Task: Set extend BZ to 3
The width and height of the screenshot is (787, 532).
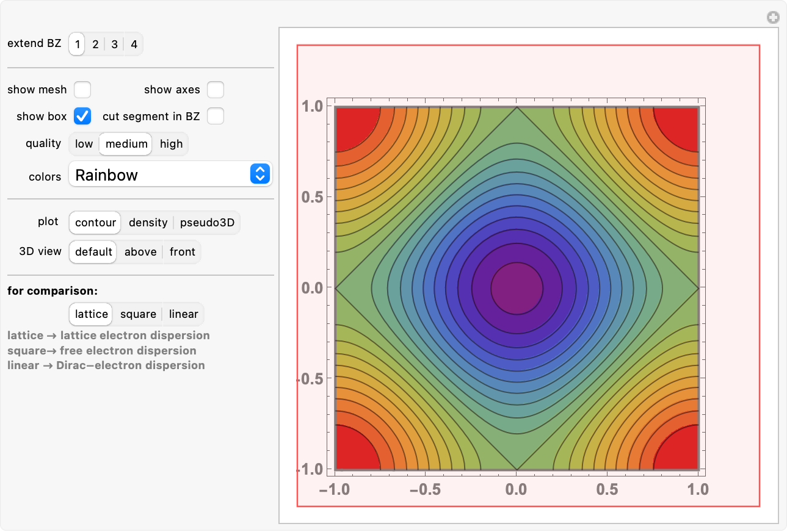Action: (114, 44)
